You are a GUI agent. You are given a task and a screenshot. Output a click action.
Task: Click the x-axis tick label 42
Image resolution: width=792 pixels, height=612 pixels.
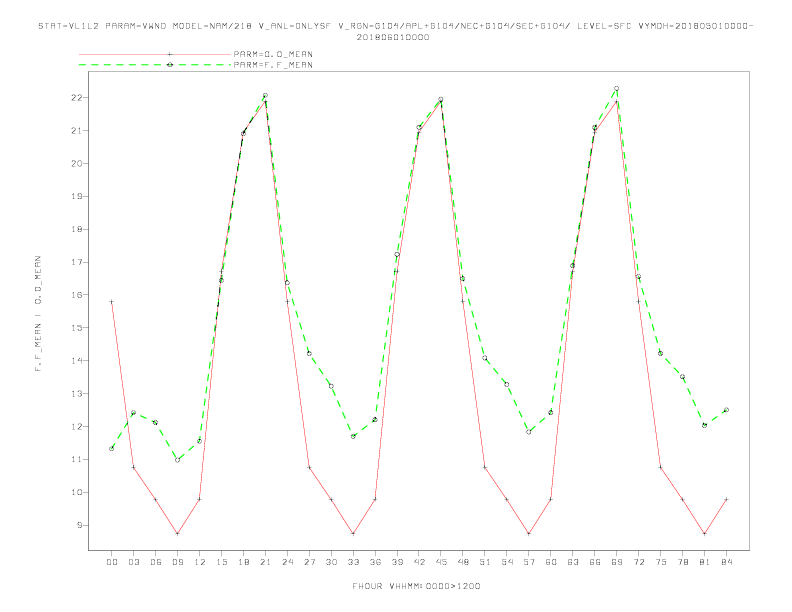419,562
